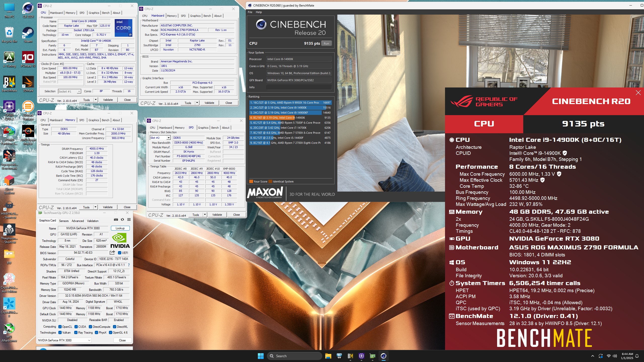Switch to the Sensors tab in GPU-Z
The height and width of the screenshot is (362, 644).
(64, 221)
